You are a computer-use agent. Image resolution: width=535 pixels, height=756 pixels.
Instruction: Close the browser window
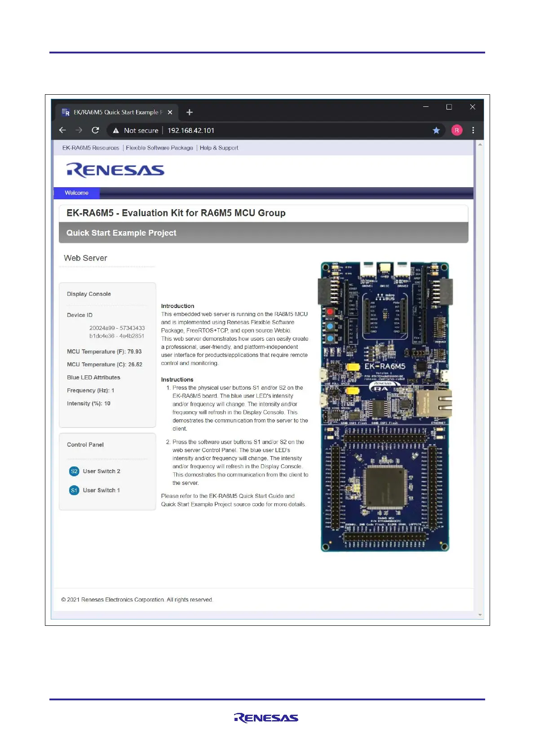(473, 107)
